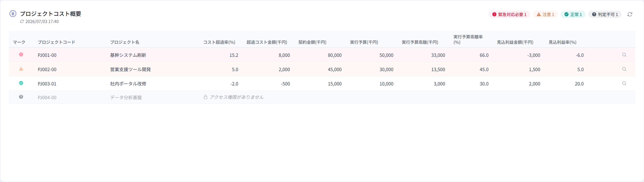Click project name 営業支援ツール開発
644x182 pixels.
(130, 69)
